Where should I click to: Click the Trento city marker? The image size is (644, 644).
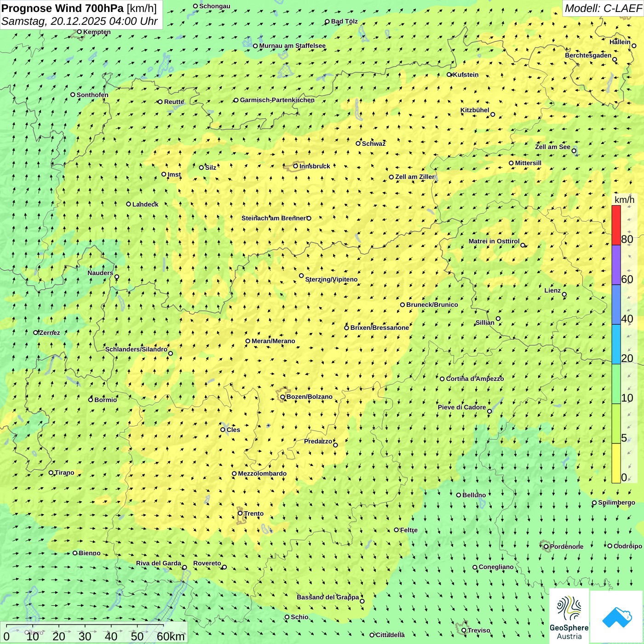click(x=240, y=513)
